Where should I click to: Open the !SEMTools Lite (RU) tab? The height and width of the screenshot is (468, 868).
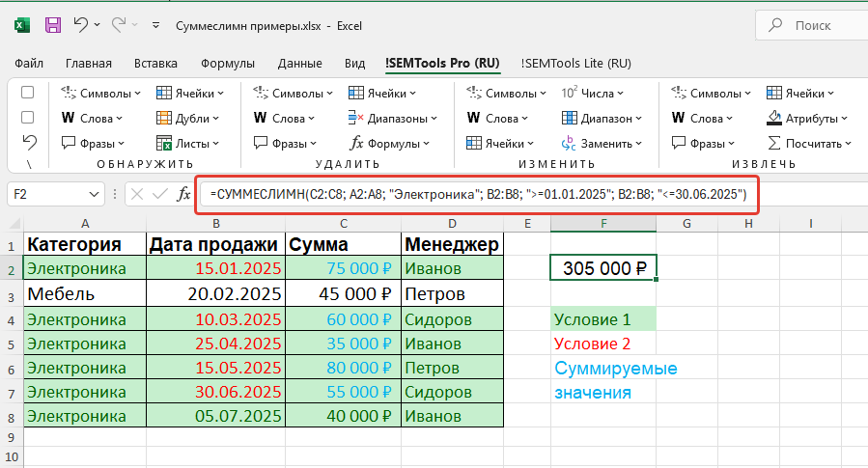coord(575,64)
